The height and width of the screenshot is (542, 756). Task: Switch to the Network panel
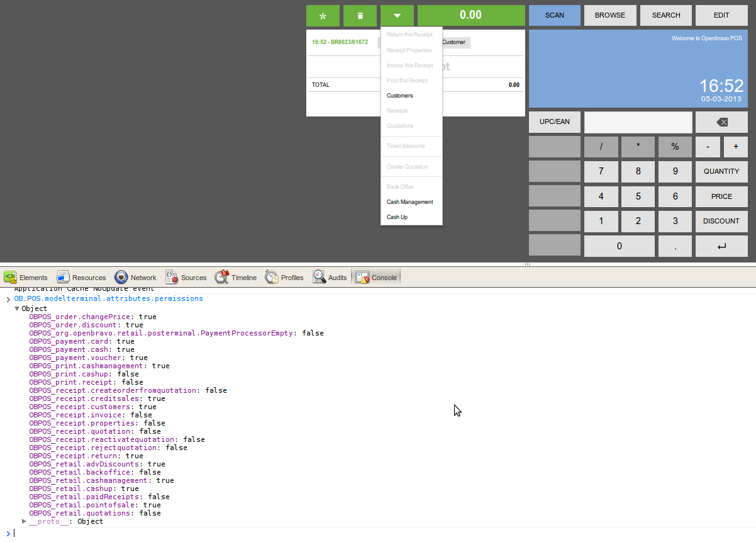(136, 278)
